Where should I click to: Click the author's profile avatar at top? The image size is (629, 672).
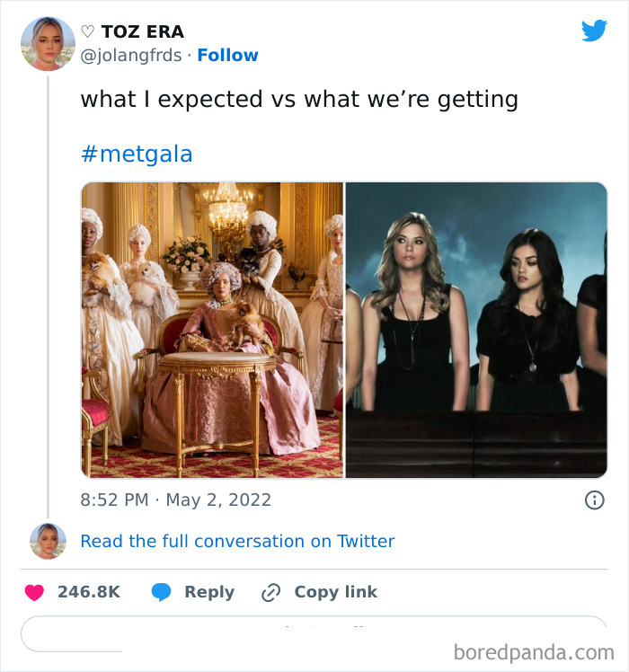pos(48,43)
